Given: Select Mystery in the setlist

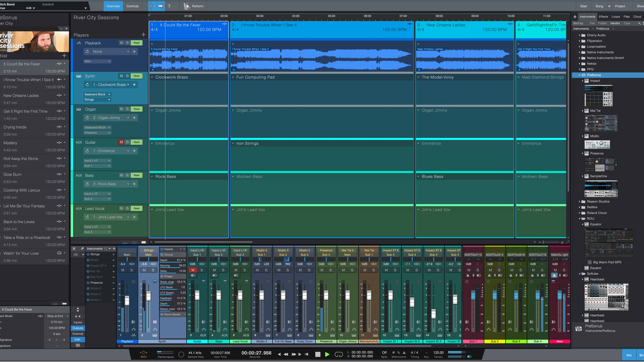Looking at the screenshot, I should point(10,143).
